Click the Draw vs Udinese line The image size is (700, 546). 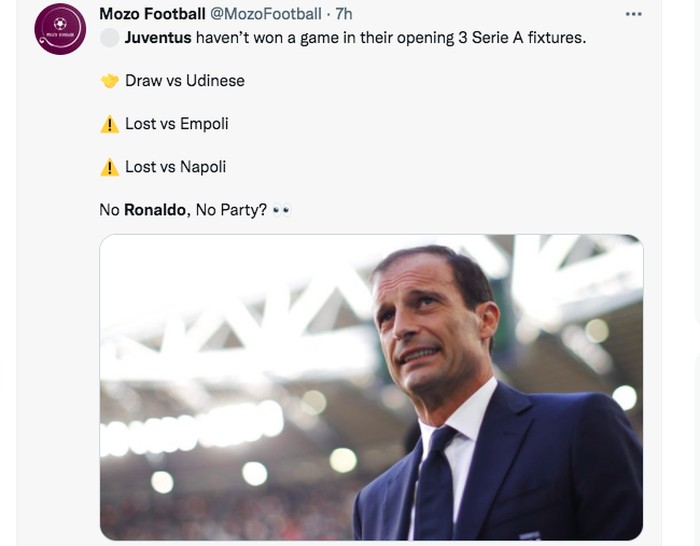pyautogui.click(x=185, y=81)
